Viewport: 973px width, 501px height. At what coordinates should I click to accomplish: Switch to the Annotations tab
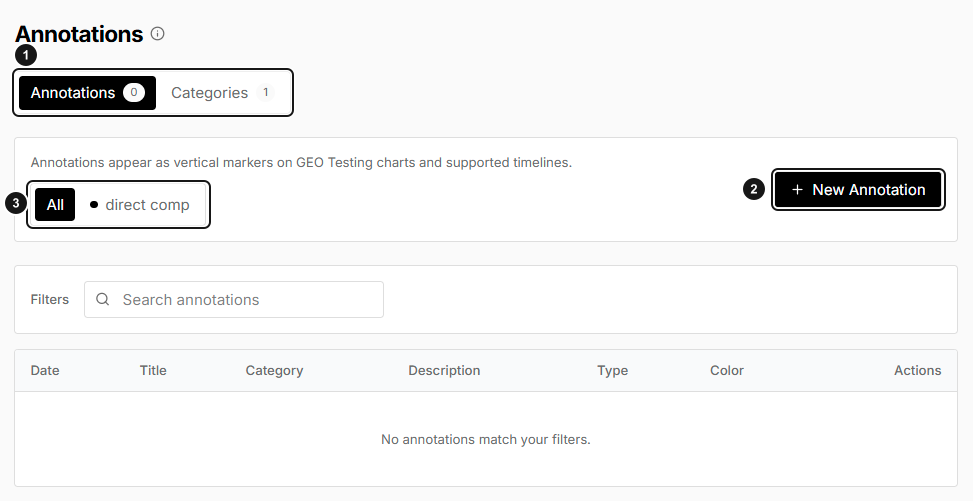(87, 93)
